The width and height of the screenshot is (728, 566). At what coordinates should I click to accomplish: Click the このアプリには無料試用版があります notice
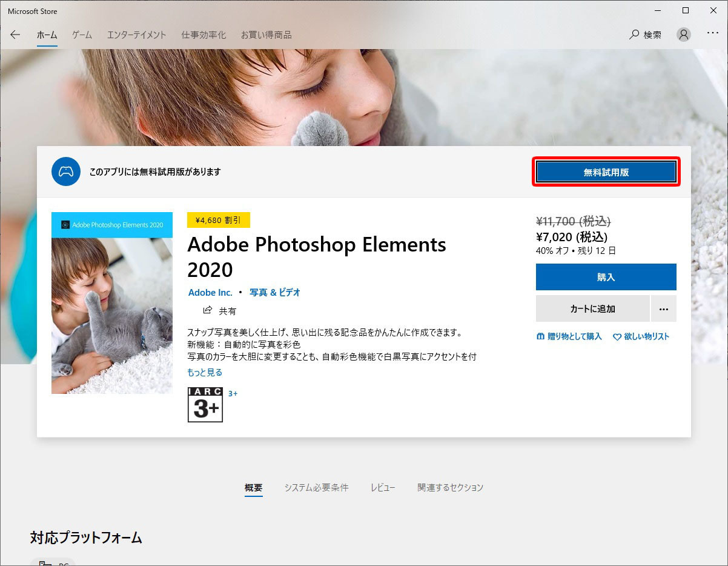coord(155,171)
